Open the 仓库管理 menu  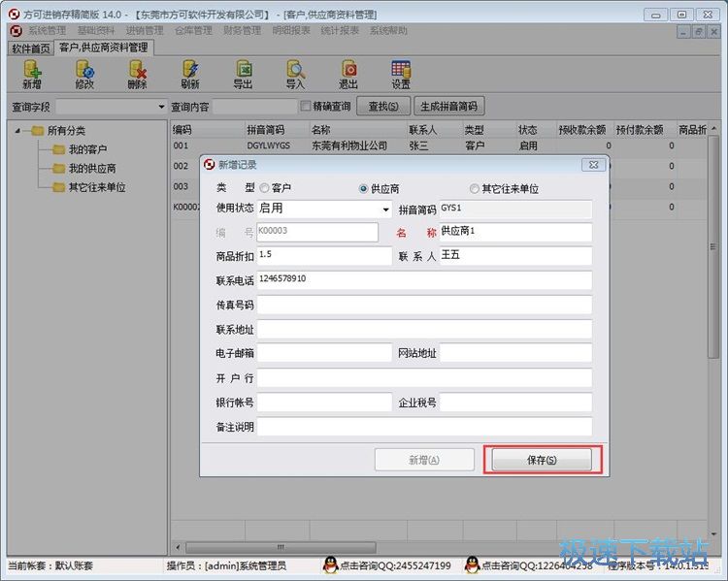[x=193, y=31]
